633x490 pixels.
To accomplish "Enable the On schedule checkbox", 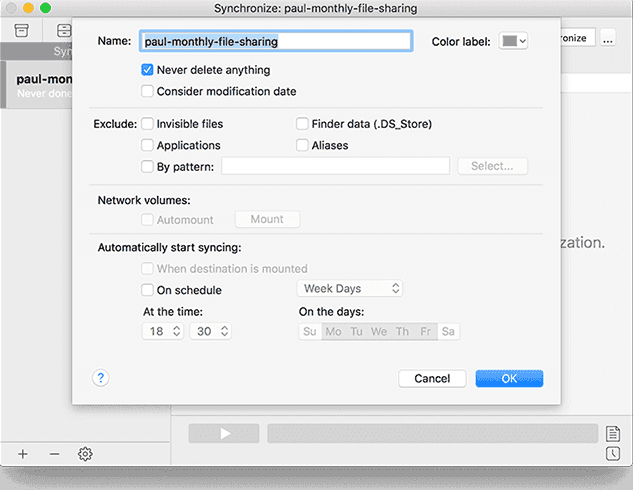I will click(x=148, y=290).
